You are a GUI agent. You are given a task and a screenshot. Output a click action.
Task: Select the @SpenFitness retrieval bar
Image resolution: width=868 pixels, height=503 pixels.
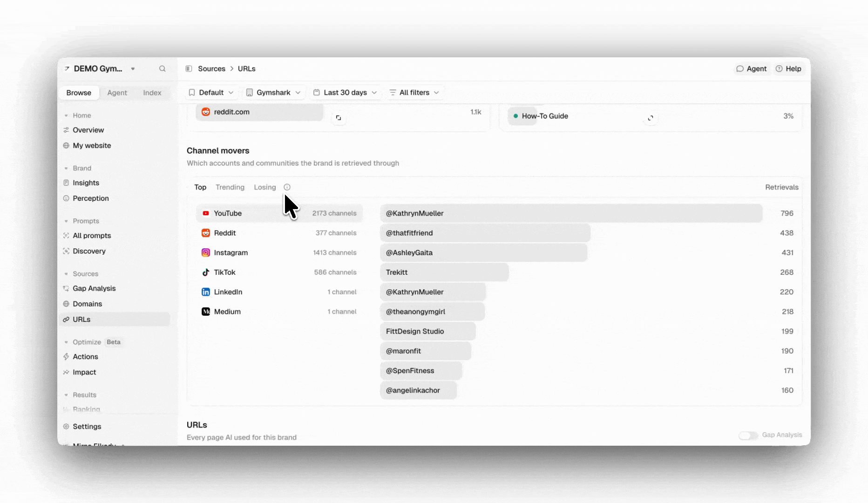pos(421,371)
